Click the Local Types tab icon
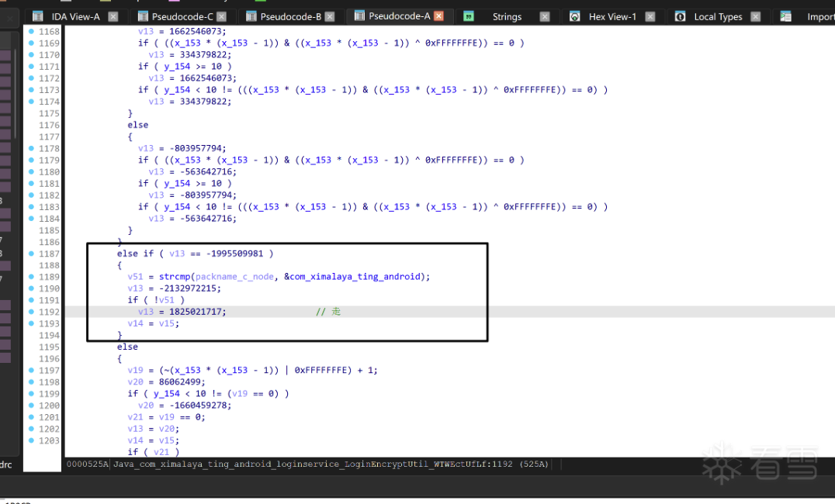Viewport: 835px width, 504px height. 680,16
